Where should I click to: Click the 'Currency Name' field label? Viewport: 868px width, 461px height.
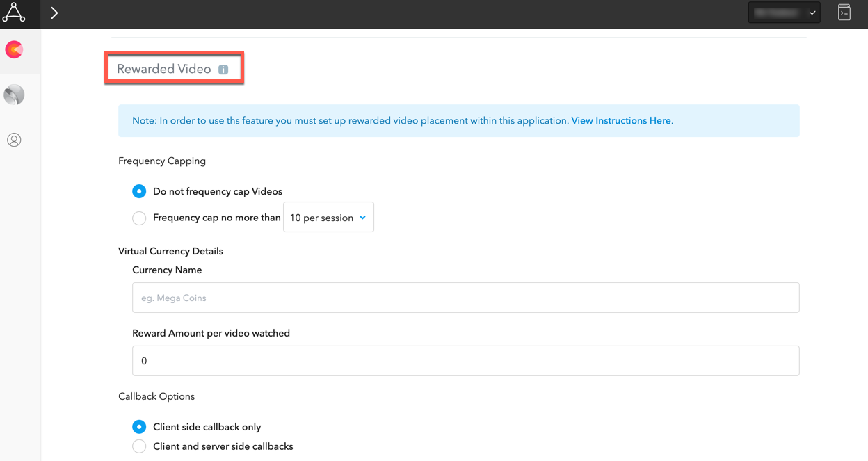(x=167, y=270)
